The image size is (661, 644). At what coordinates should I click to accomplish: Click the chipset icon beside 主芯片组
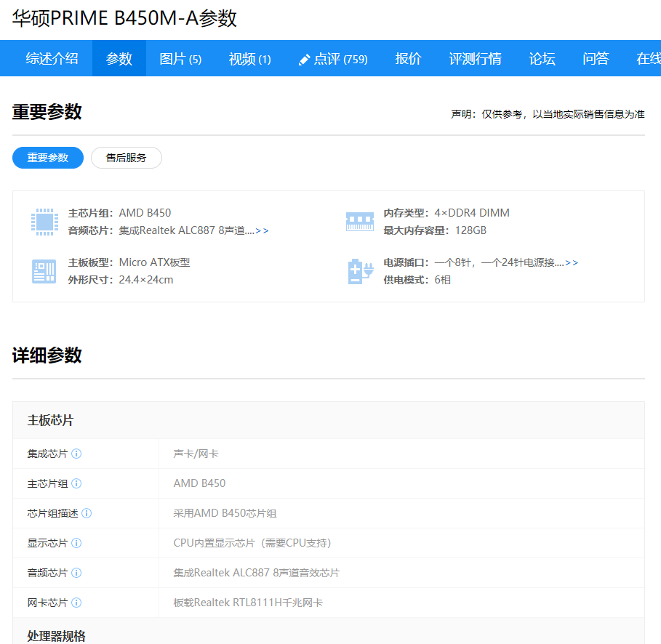tap(44, 222)
